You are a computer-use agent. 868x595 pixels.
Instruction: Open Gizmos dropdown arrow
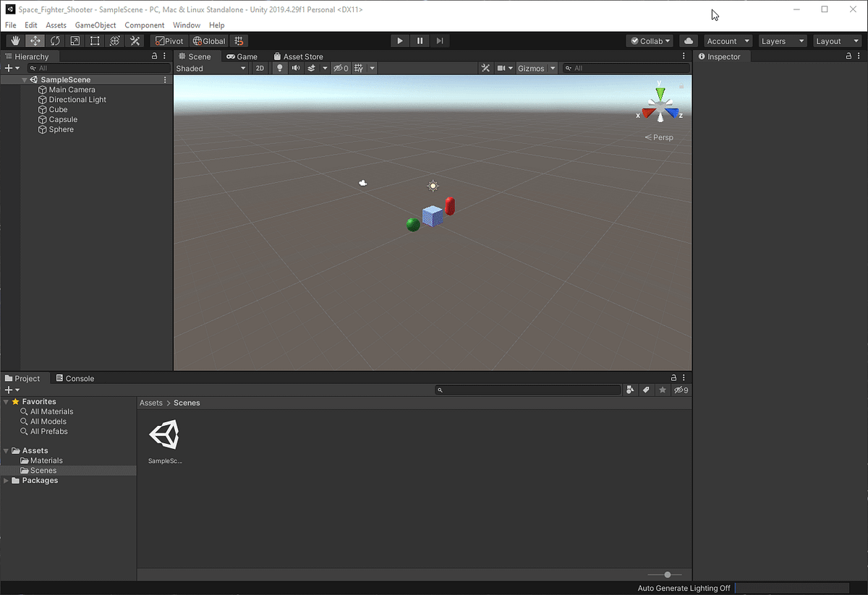point(553,68)
